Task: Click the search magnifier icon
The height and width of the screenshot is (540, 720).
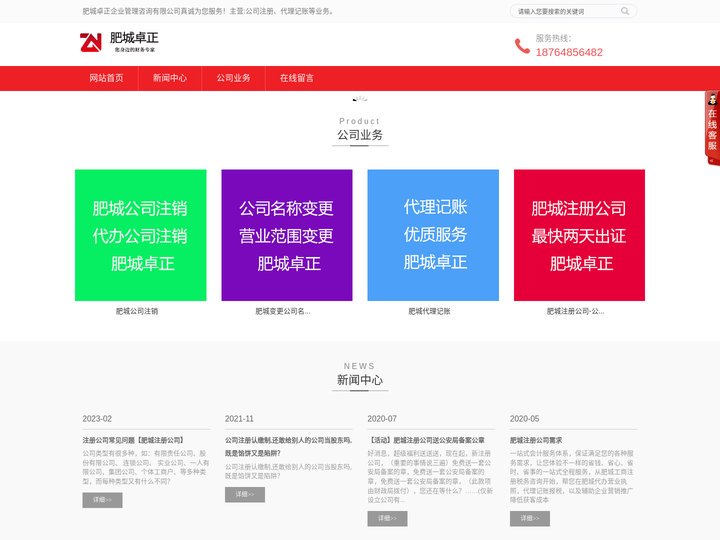Action: [x=625, y=11]
